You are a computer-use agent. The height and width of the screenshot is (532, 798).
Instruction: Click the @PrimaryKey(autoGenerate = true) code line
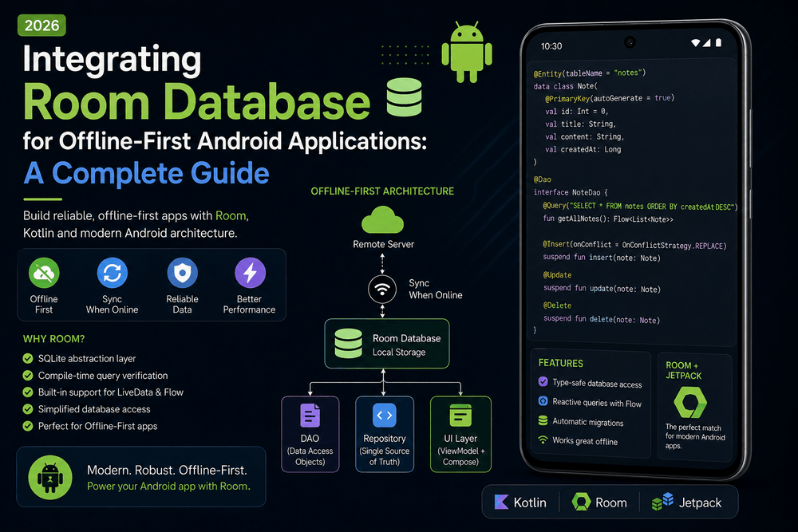610,98
